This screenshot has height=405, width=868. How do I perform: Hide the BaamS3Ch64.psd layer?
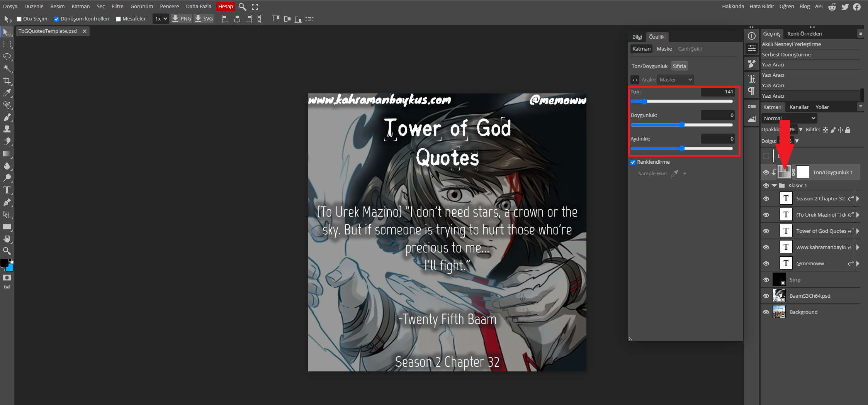(766, 296)
